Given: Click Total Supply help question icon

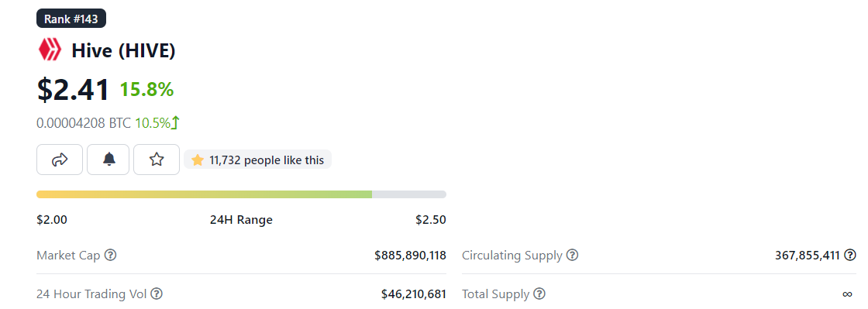Looking at the screenshot, I should tap(539, 294).
